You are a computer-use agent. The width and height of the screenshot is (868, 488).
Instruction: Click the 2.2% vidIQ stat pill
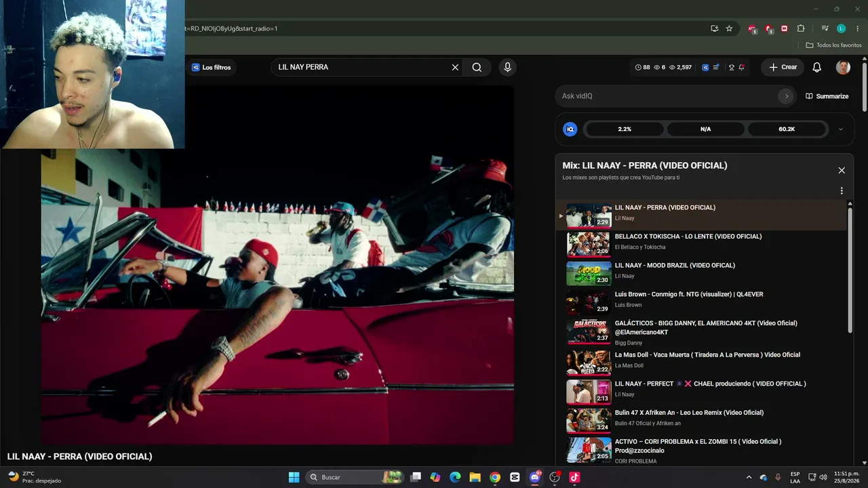tap(625, 129)
